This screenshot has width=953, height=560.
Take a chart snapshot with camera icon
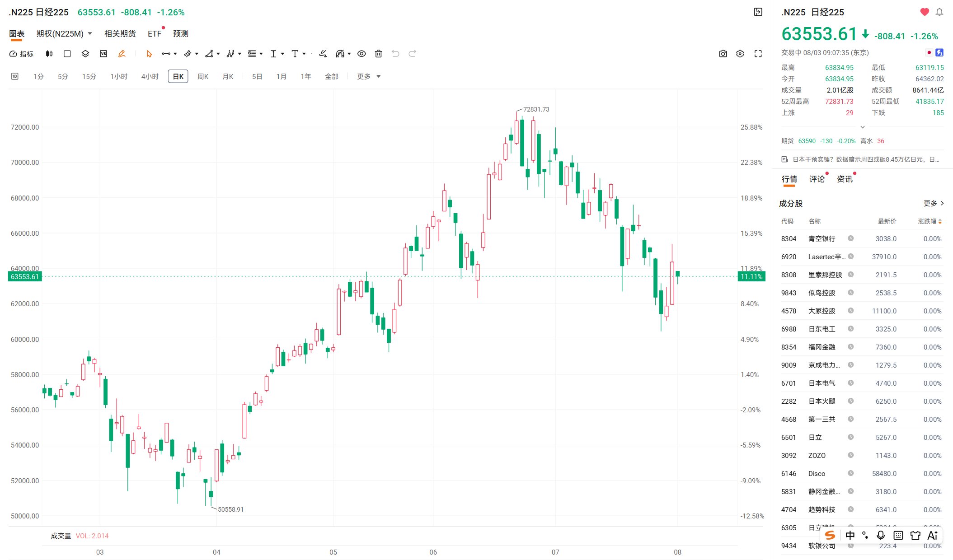coord(723,54)
